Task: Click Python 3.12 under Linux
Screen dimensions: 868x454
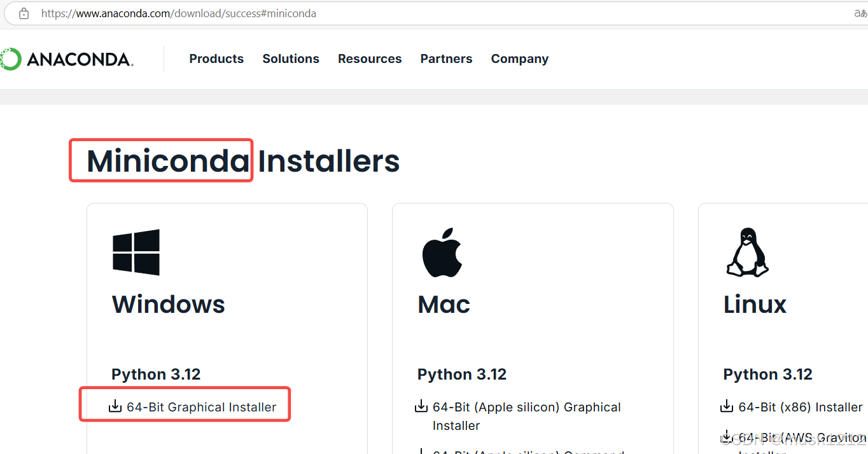Action: point(768,375)
